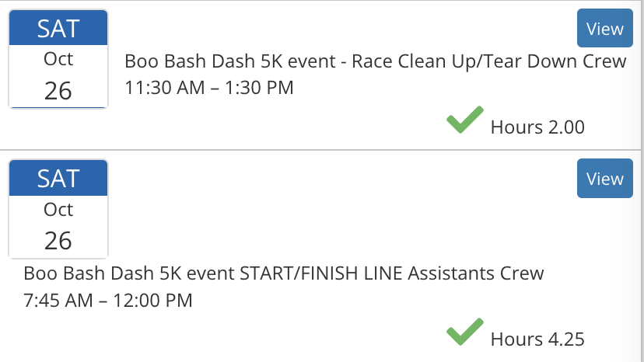Click day number 26 on the Clean Up Crew date

point(58,92)
